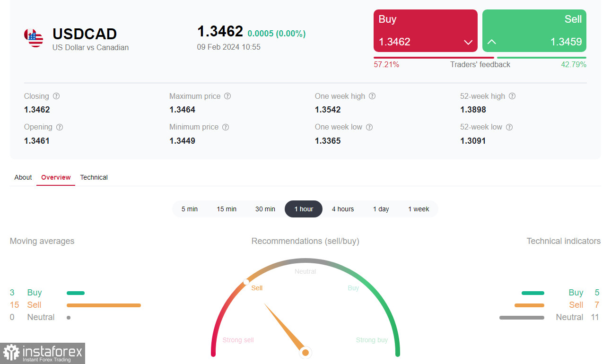Click the "Strong buy" gauge label
Screen dimensions: 611x364
coord(372,340)
